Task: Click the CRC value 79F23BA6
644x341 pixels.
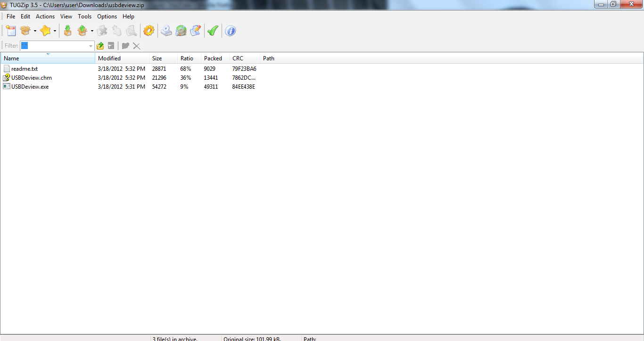Action: click(x=244, y=69)
